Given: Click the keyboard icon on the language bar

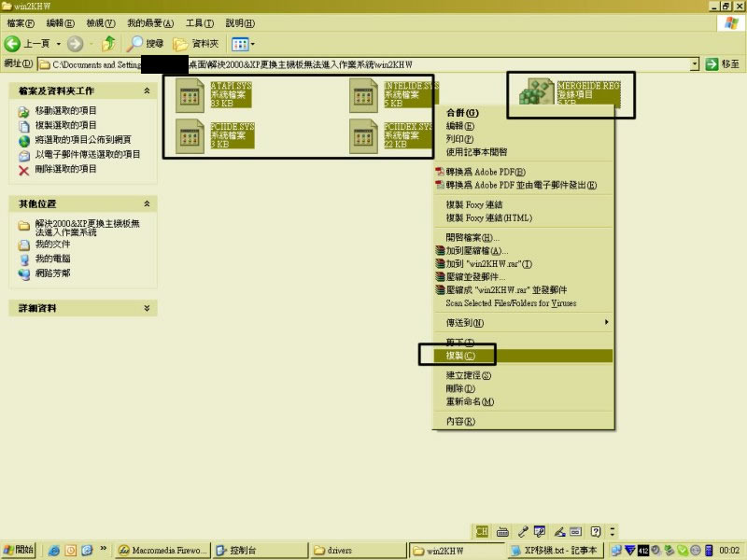Looking at the screenshot, I should pos(502,531).
